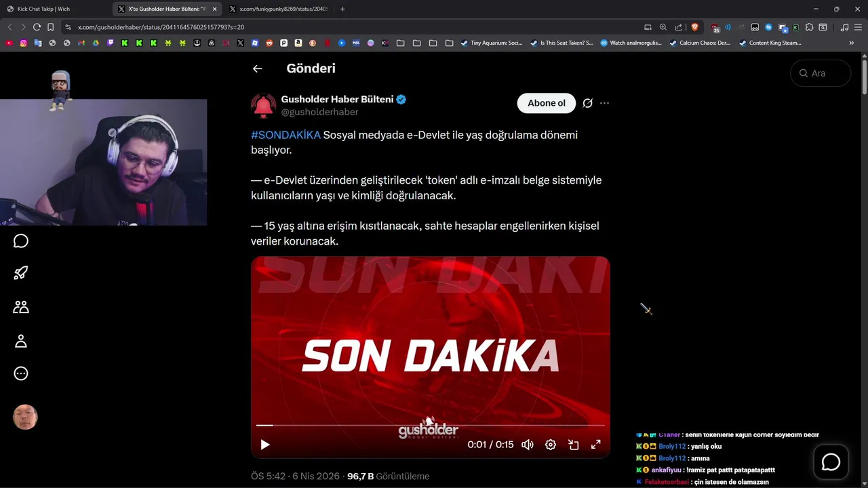Mute the video volume

528,445
